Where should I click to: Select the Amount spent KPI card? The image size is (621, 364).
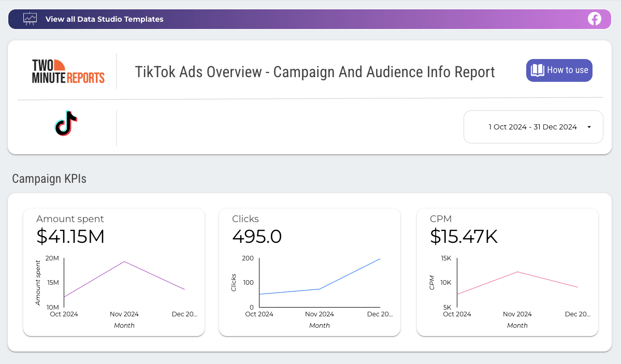click(114, 272)
